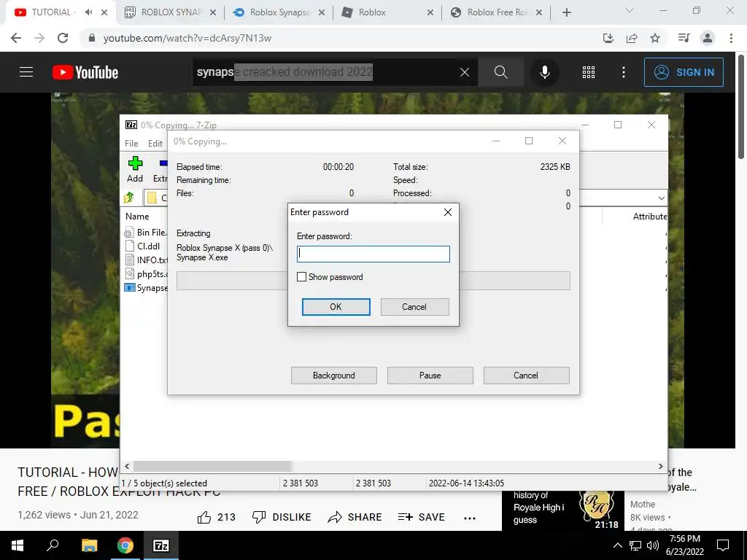Open the Edit menu in 7-Zip

tap(155, 144)
